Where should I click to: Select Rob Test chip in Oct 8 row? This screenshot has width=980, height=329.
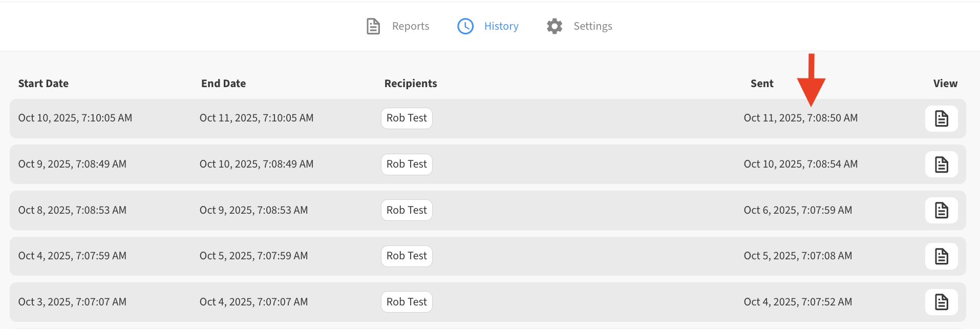pyautogui.click(x=407, y=210)
